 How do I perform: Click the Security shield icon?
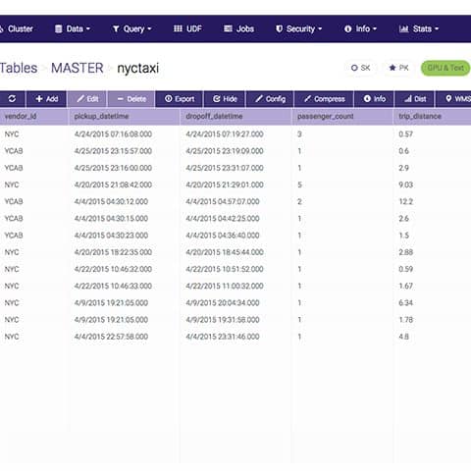coord(279,28)
